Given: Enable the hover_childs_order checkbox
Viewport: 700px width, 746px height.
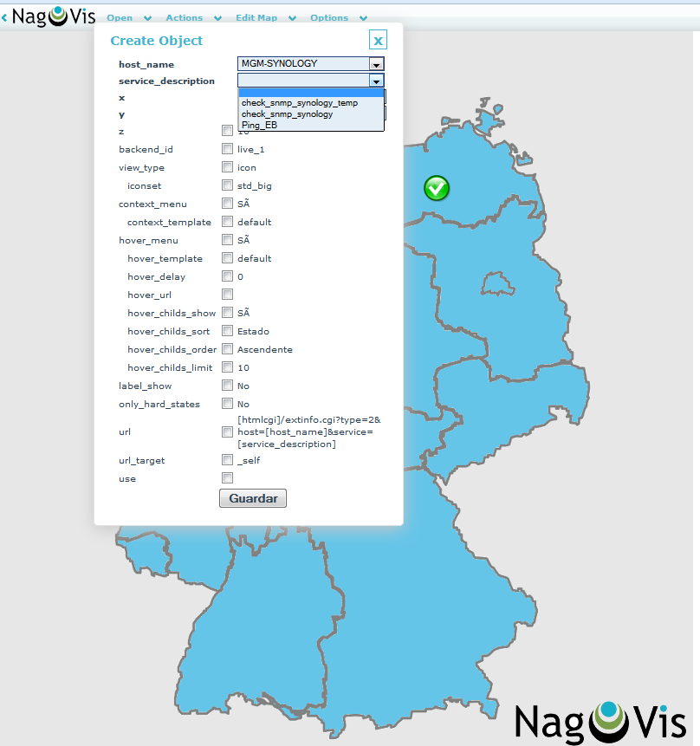Looking at the screenshot, I should (x=228, y=348).
